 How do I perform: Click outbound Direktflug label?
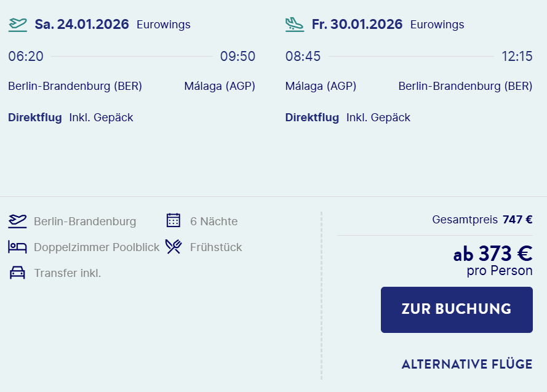click(x=35, y=118)
